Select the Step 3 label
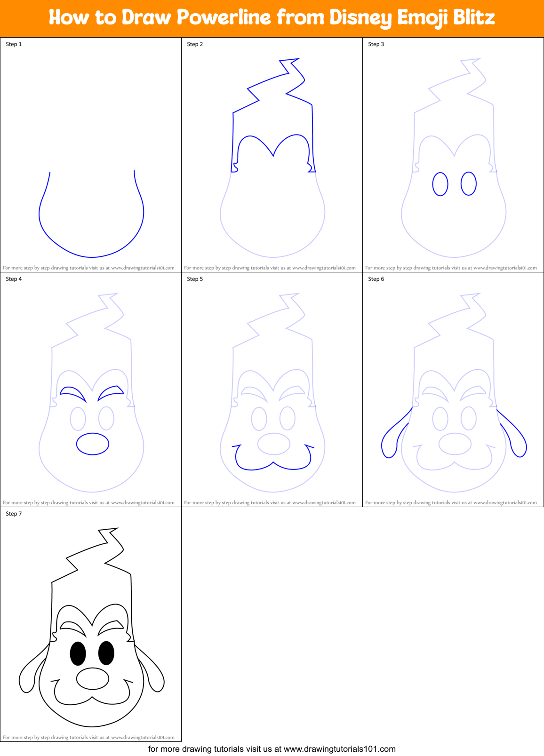The image size is (544, 756). coord(376,44)
